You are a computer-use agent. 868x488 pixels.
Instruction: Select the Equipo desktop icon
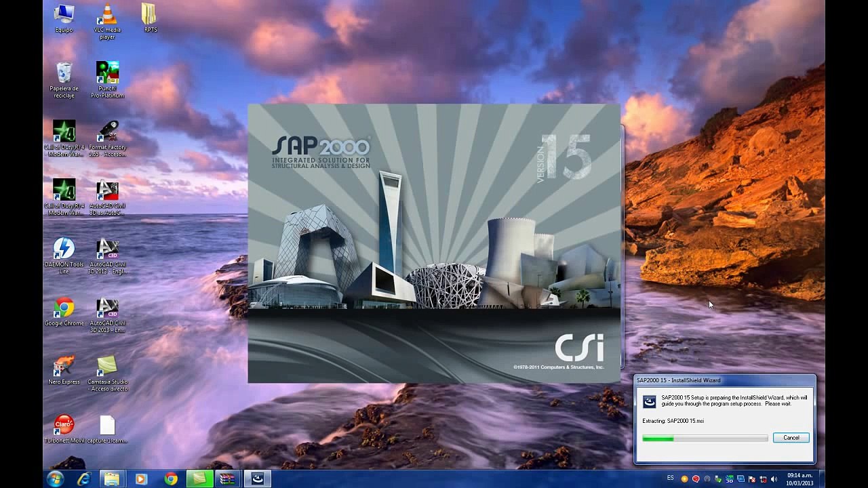coord(64,18)
